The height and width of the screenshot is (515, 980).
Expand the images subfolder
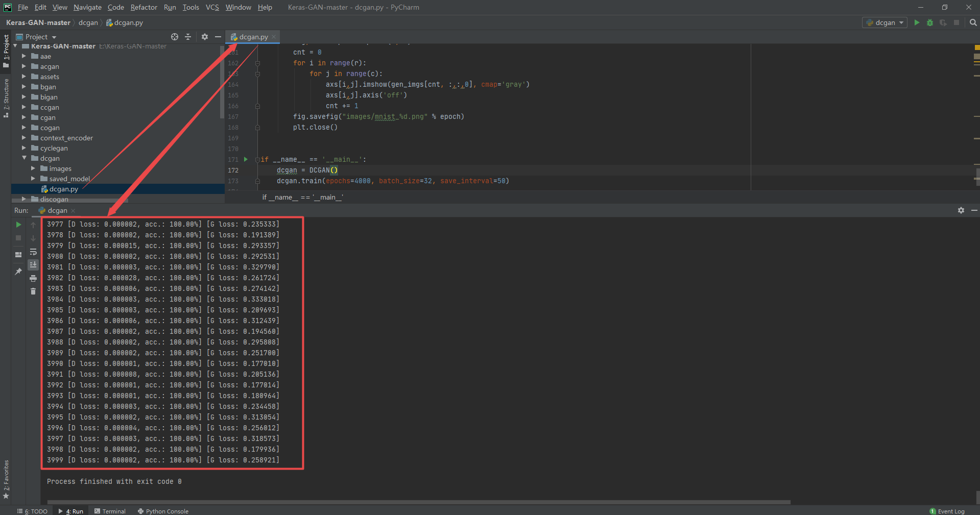click(33, 168)
